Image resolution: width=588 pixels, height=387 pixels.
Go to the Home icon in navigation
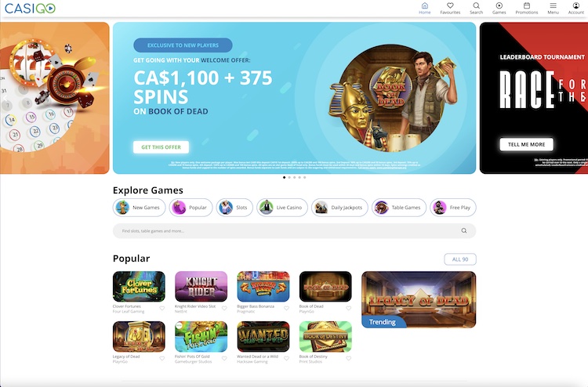424,5
